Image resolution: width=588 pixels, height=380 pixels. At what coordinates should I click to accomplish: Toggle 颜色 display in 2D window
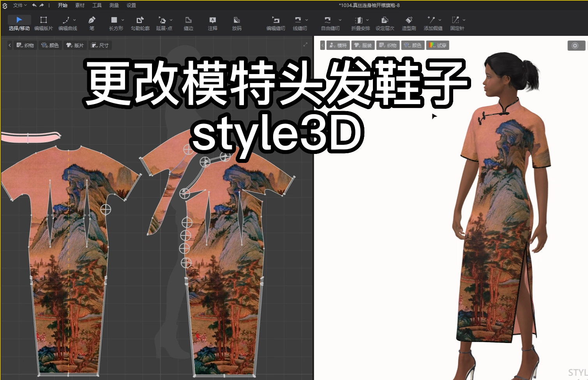[x=50, y=45]
